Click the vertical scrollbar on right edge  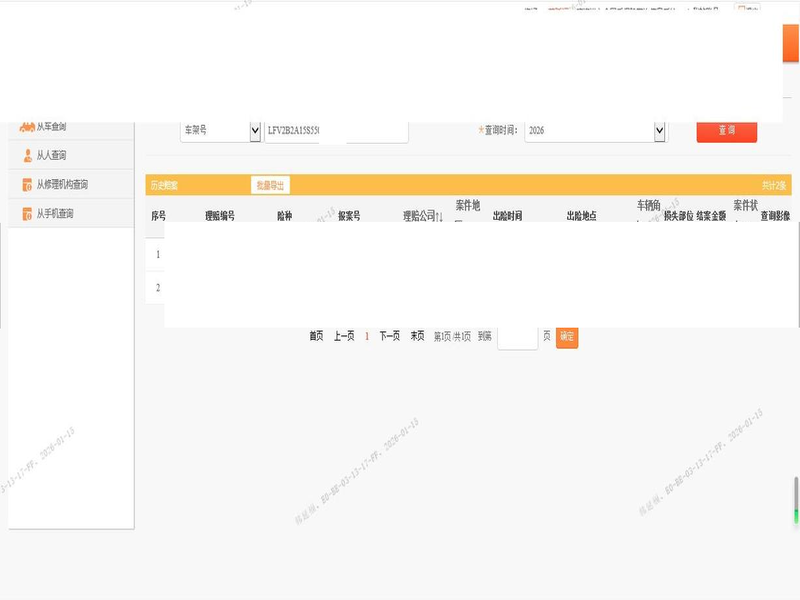(796, 500)
